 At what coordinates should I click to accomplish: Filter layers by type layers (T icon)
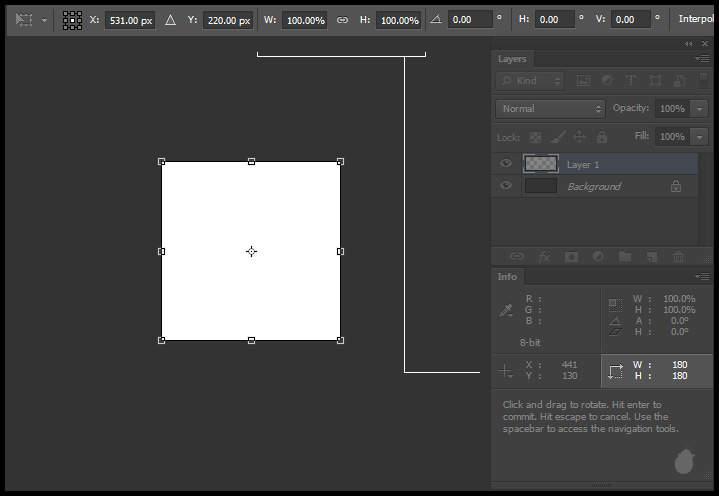[x=631, y=80]
